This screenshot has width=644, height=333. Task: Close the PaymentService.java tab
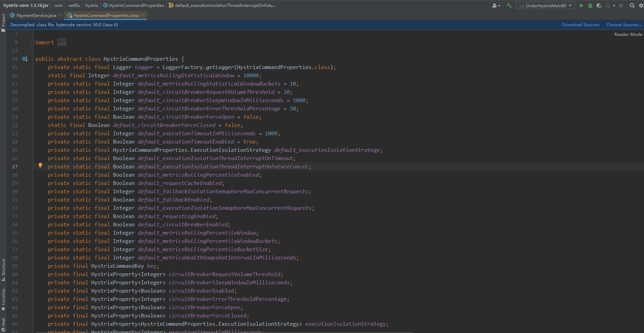(x=61, y=15)
